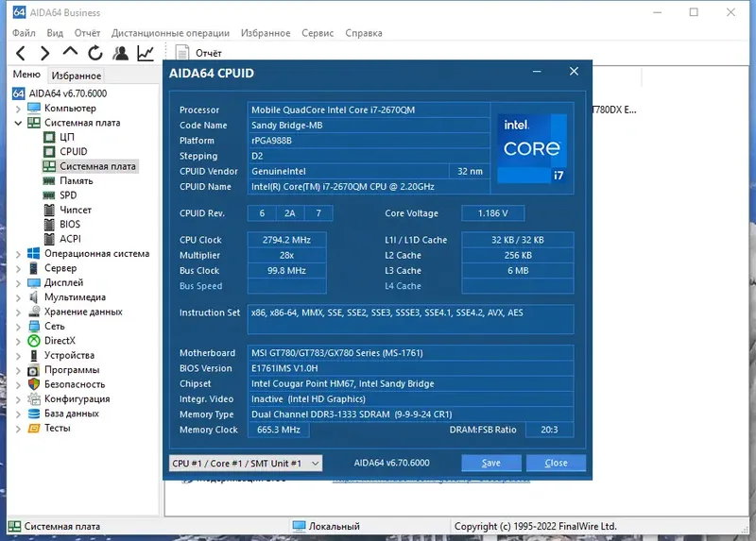Click the CPU Clock 2794.2 MHz value
This screenshot has height=541, width=756.
pyautogui.click(x=287, y=240)
